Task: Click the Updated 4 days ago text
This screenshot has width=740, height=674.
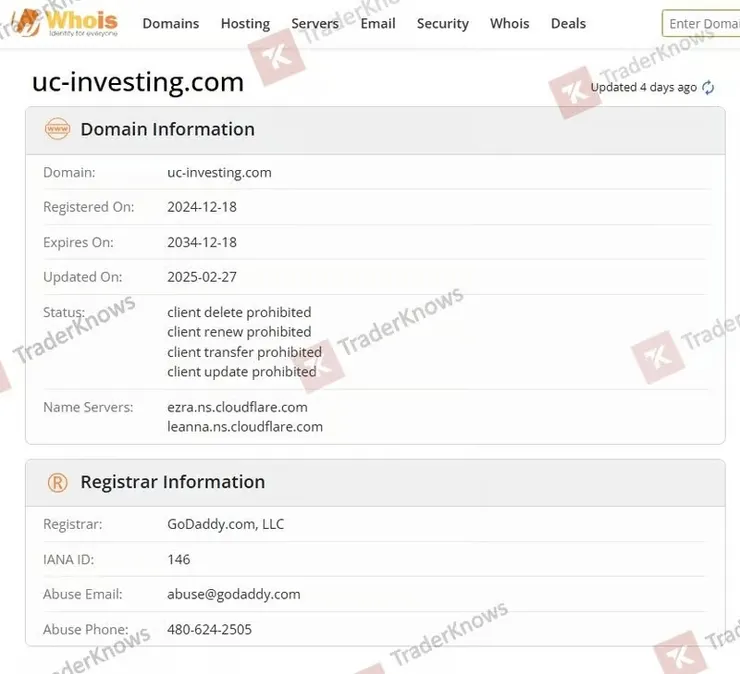Action: click(644, 87)
